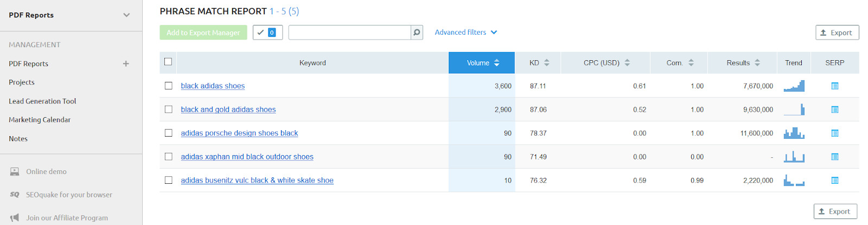The height and width of the screenshot is (225, 868).
Task: Open the black and gold adidas shoes keyword link
Action: 228,110
